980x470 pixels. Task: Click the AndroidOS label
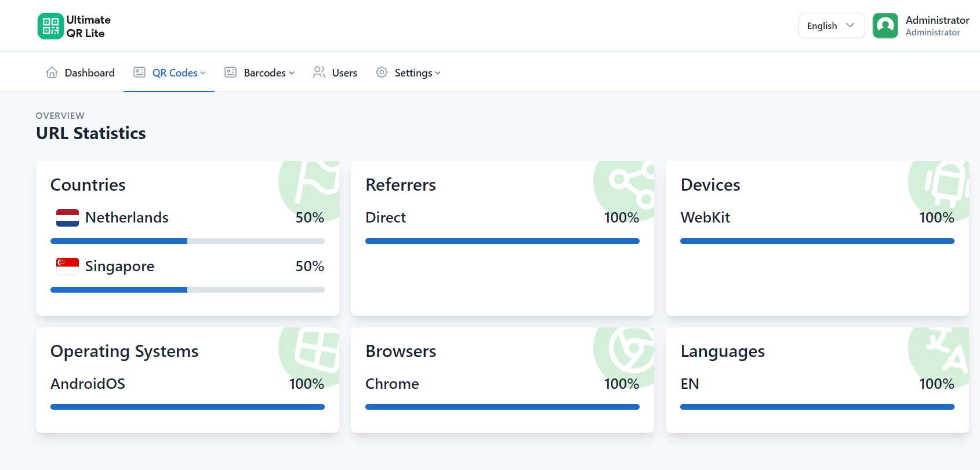[88, 384]
